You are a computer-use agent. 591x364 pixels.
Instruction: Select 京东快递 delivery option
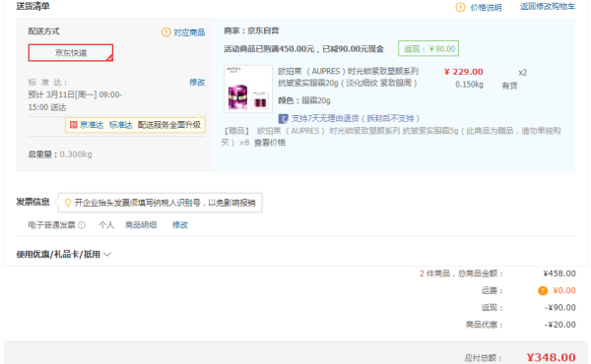71,53
